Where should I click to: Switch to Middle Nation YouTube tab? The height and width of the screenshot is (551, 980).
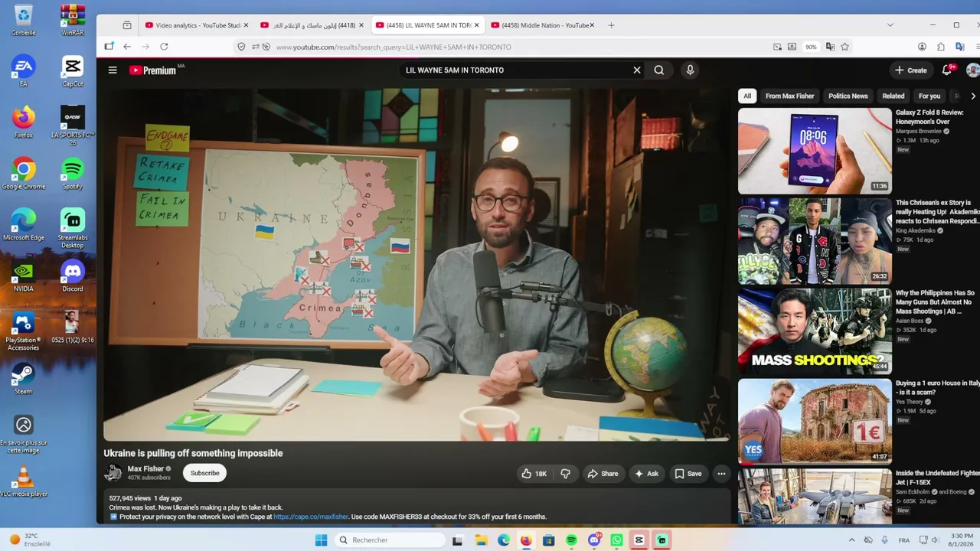coord(543,25)
